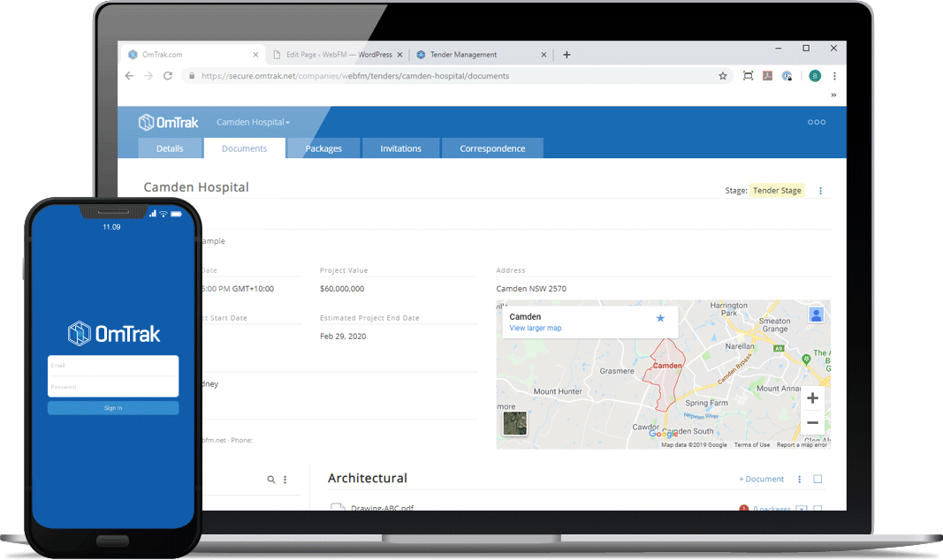The image size is (943, 560).
Task: Click the search magnifier icon in the folder panel
Action: tap(271, 480)
